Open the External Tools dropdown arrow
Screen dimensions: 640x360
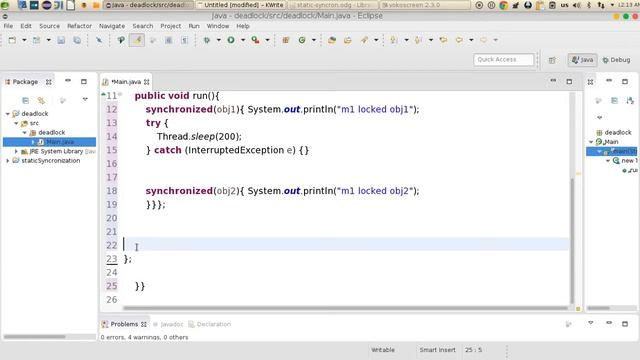[x=267, y=40]
